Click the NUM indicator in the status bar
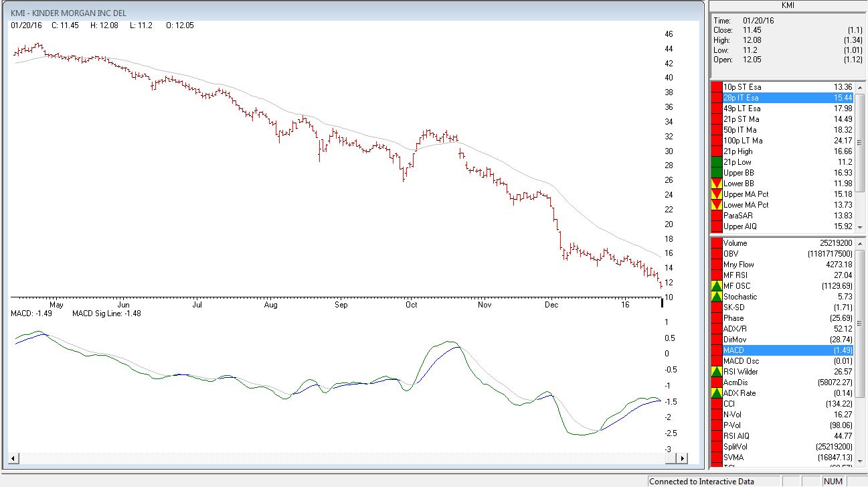The width and height of the screenshot is (868, 487). click(833, 481)
